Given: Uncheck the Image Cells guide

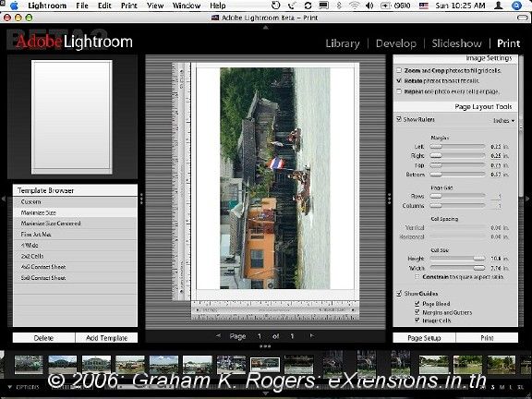Looking at the screenshot, I should click(x=417, y=320).
